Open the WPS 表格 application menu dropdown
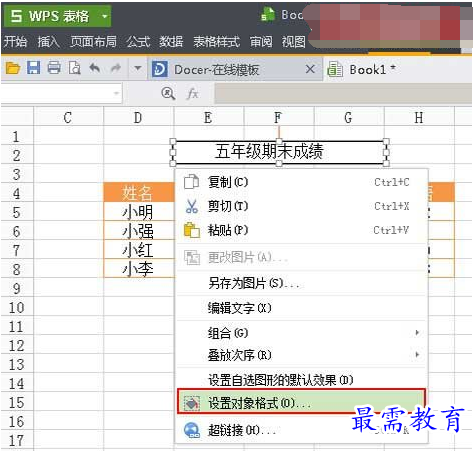The width and height of the screenshot is (473, 451). coord(105,16)
